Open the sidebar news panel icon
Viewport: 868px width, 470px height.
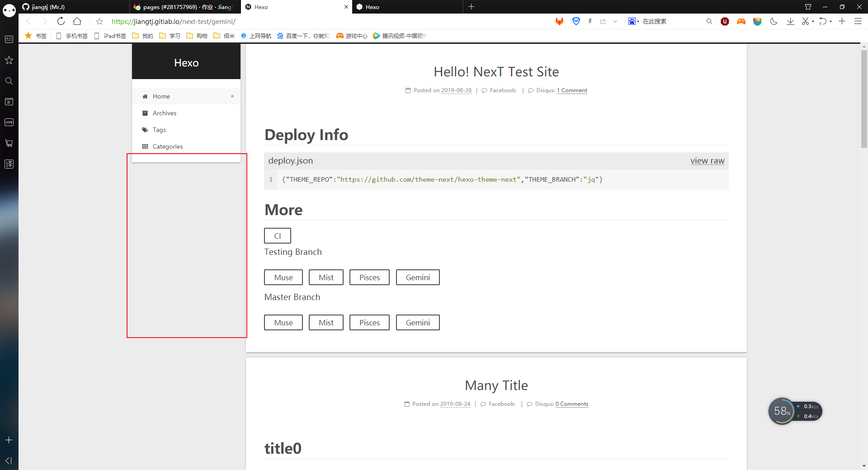[9, 39]
